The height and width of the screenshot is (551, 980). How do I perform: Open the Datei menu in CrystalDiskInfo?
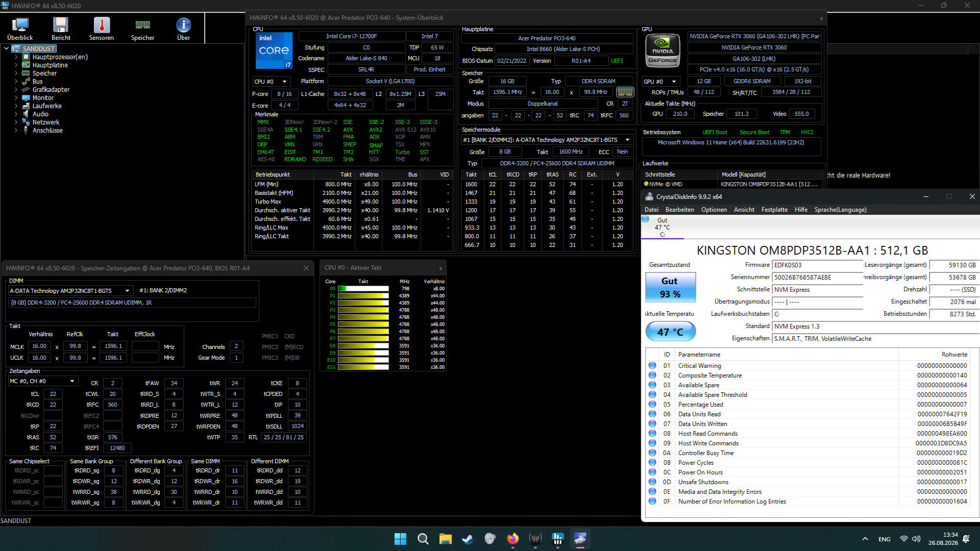pos(651,210)
